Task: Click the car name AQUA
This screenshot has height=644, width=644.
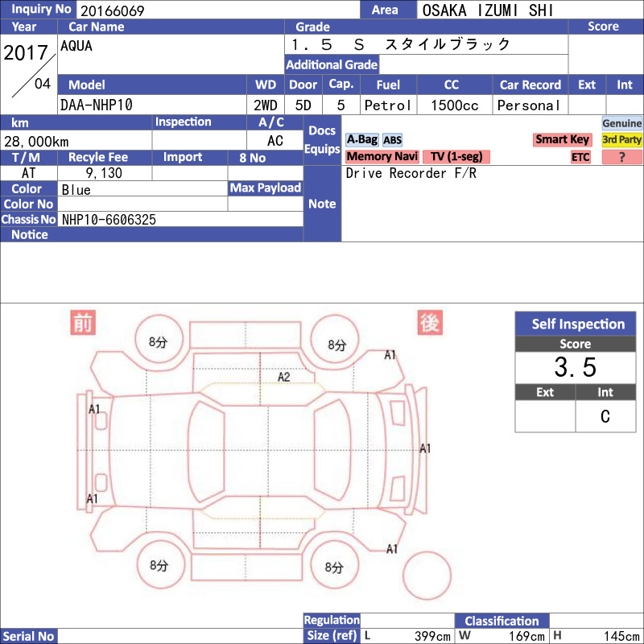Action: (x=76, y=46)
